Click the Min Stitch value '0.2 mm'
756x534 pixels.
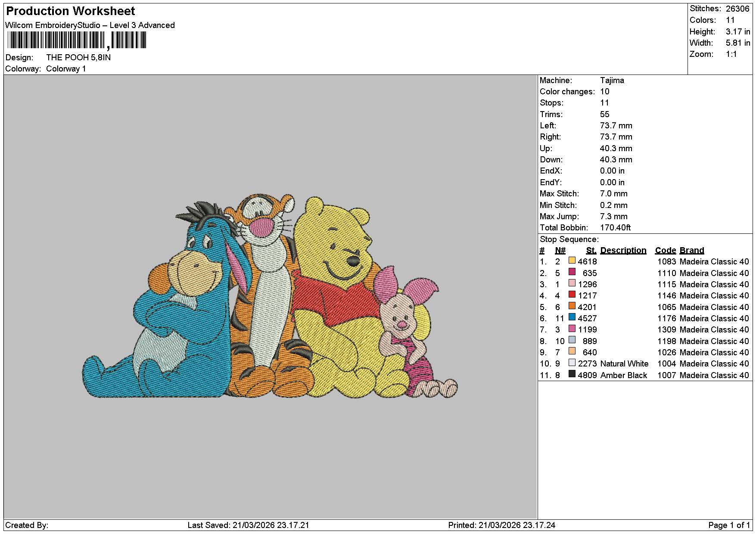pyautogui.click(x=614, y=205)
